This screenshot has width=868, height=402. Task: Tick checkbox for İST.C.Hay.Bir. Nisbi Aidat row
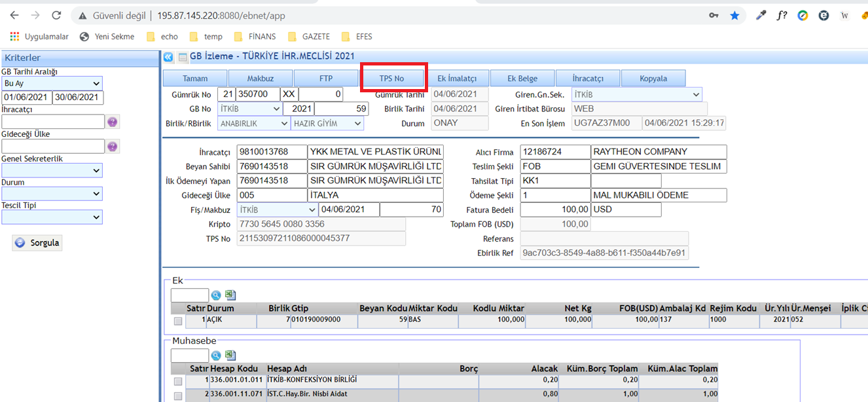coord(178,396)
